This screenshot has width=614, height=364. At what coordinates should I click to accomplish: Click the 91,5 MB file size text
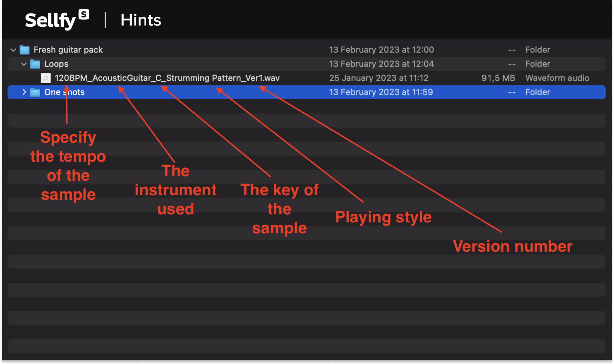pos(499,78)
